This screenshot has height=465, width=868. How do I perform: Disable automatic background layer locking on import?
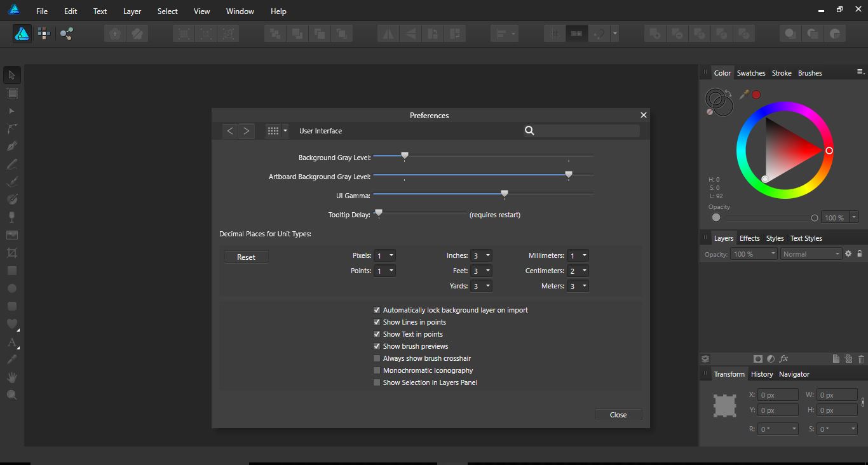[377, 310]
